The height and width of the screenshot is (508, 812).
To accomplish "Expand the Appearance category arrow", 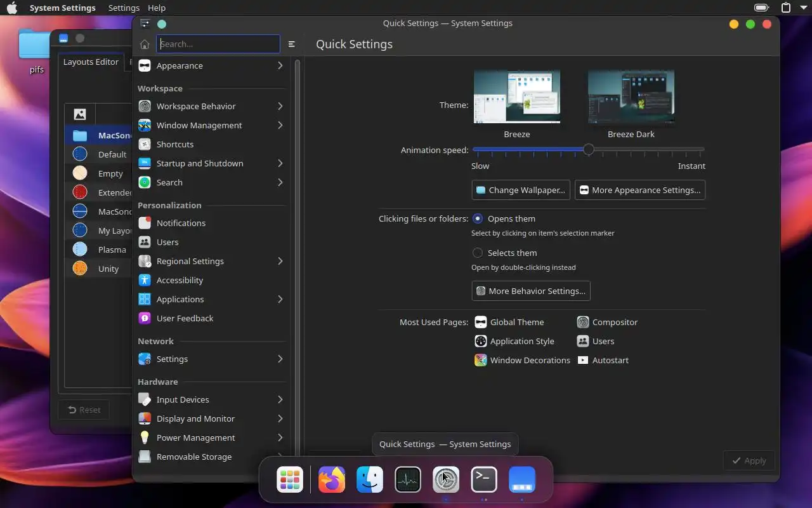I will click(280, 65).
